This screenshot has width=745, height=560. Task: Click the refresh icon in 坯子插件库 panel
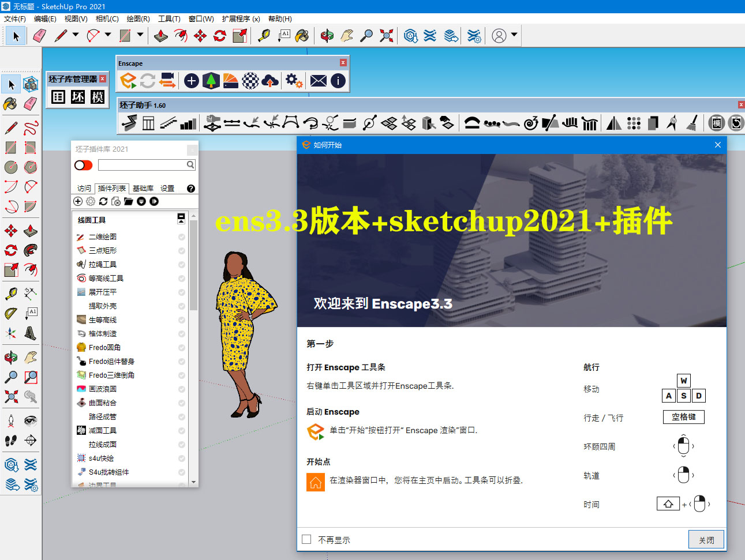click(103, 201)
